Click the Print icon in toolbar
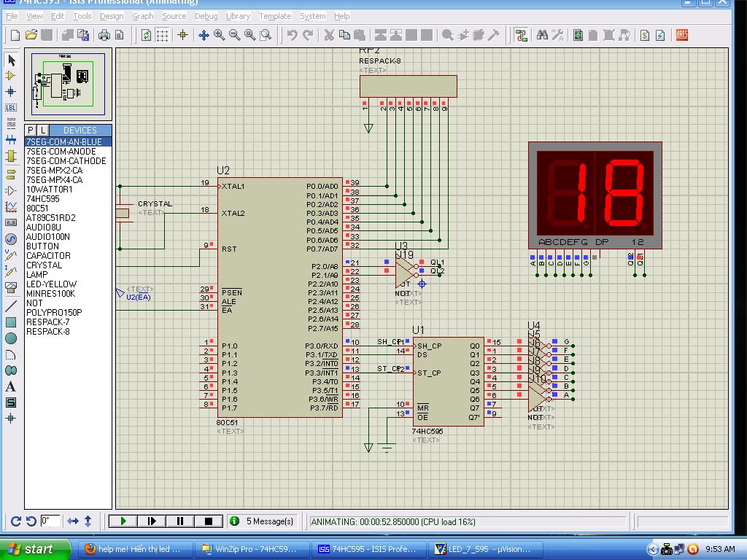 click(x=104, y=35)
